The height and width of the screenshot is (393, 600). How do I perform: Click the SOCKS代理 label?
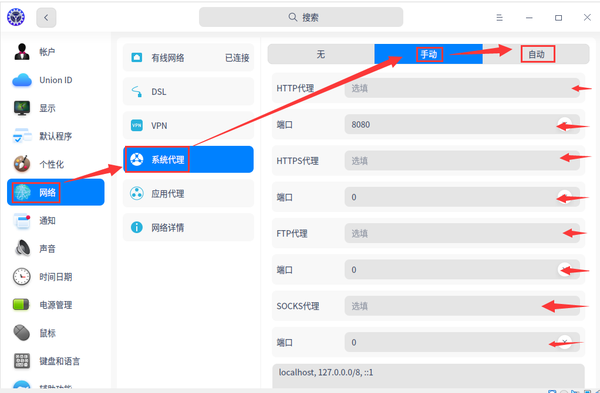298,306
